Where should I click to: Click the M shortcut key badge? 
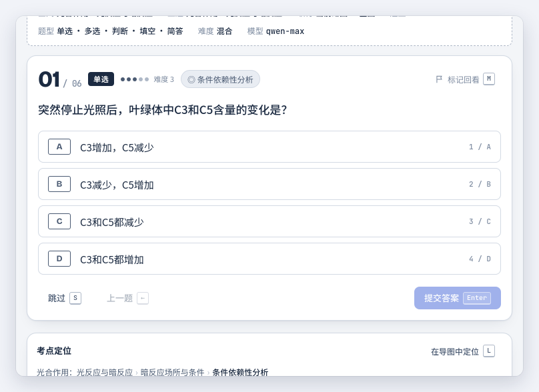[x=489, y=79]
